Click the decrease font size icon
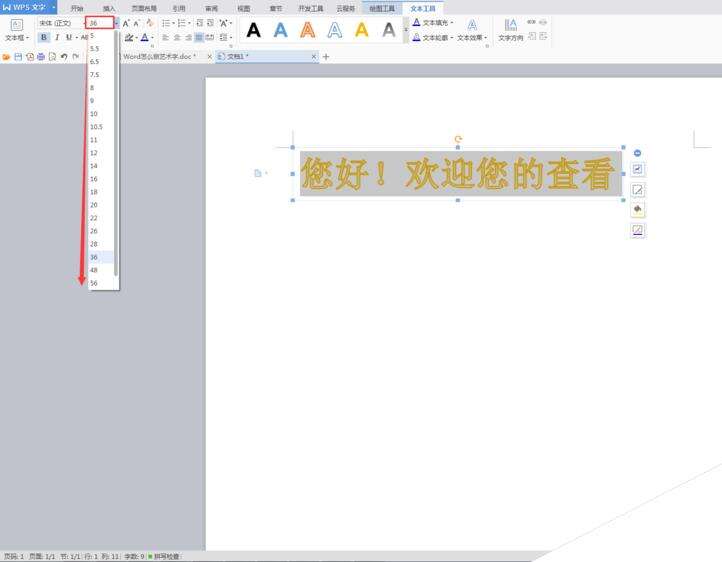 pos(136,23)
